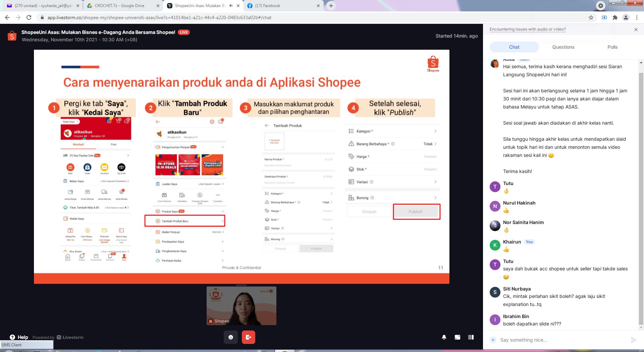
Task: Enter fullscreen mode for the webinar
Action: click(458, 337)
